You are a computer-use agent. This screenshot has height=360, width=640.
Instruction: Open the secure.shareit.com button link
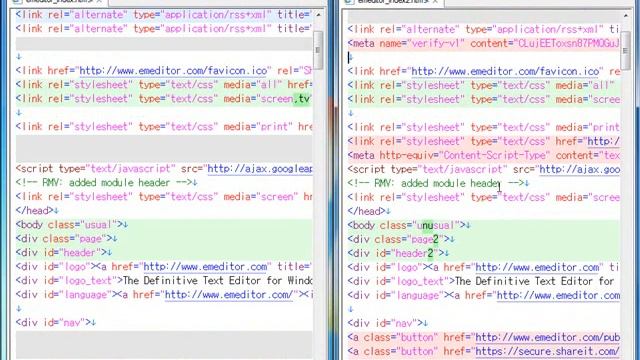click(x=548, y=351)
